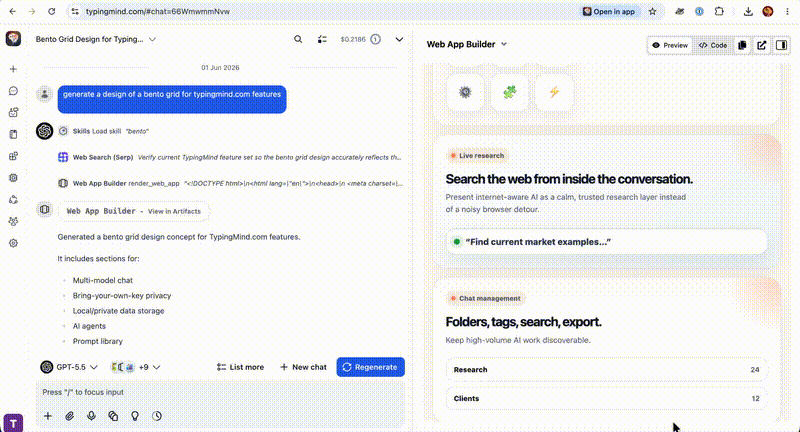
Task: Click the clock history icon in input toolbar
Action: [157, 416]
